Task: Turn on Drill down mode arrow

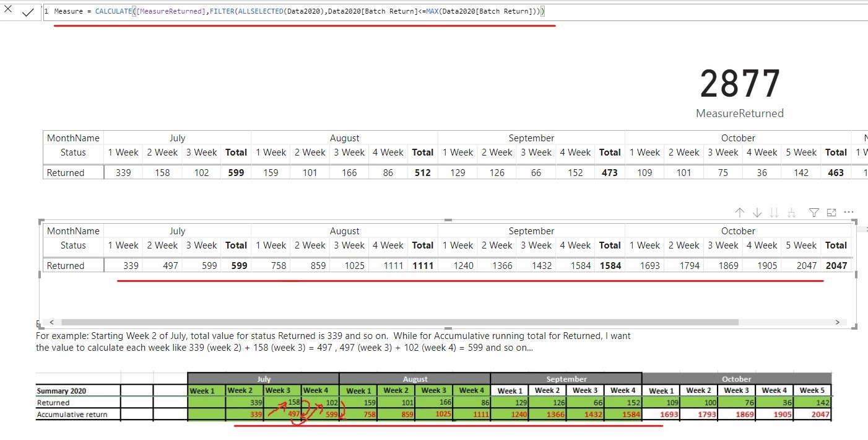Action: pos(757,213)
